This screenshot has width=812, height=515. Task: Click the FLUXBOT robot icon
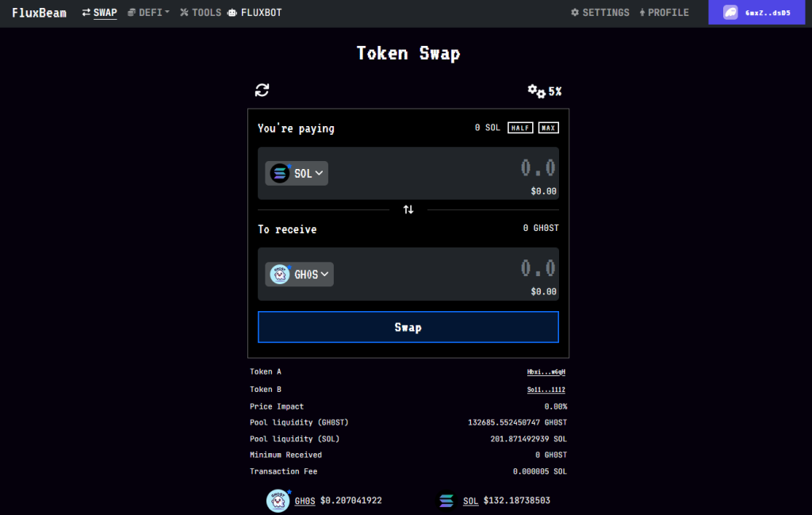(x=232, y=13)
